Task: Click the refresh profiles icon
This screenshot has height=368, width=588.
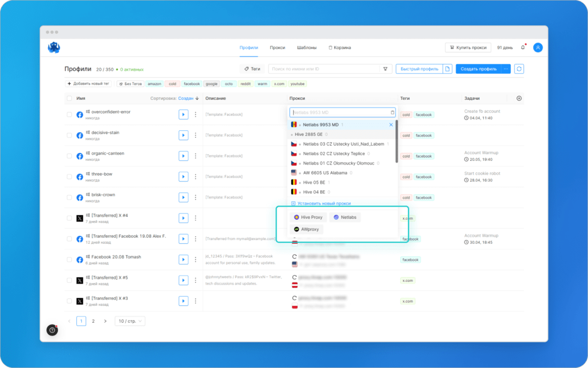Action: point(519,69)
